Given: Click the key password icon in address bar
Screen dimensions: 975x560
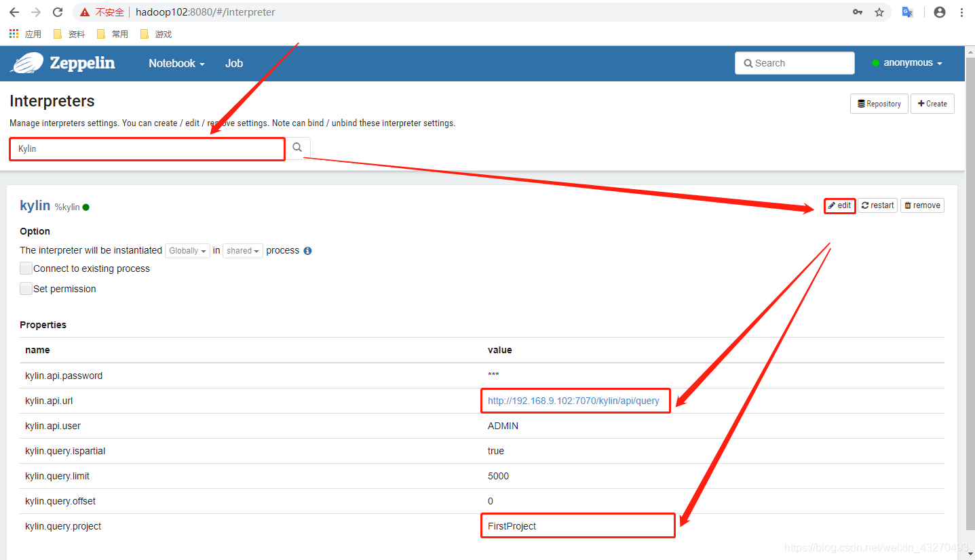Looking at the screenshot, I should (x=858, y=12).
